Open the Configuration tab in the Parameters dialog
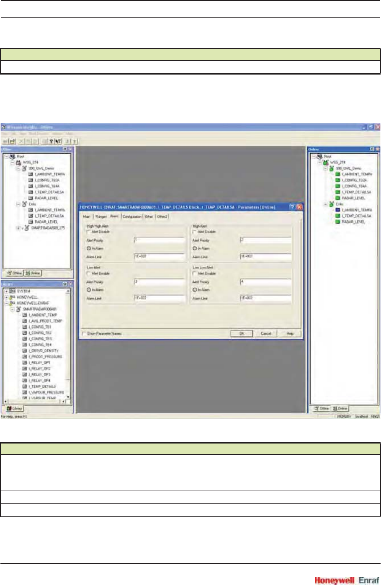The image size is (381, 588). click(132, 217)
